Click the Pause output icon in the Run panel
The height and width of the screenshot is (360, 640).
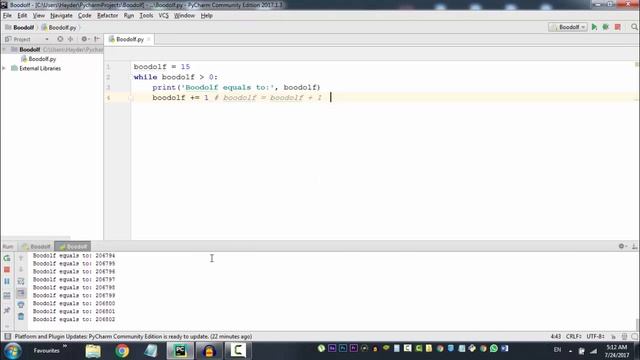[7, 281]
